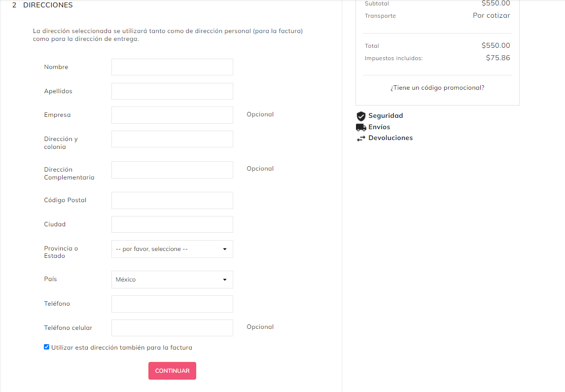
Task: Click the Devoluciones label text
Action: click(x=390, y=138)
